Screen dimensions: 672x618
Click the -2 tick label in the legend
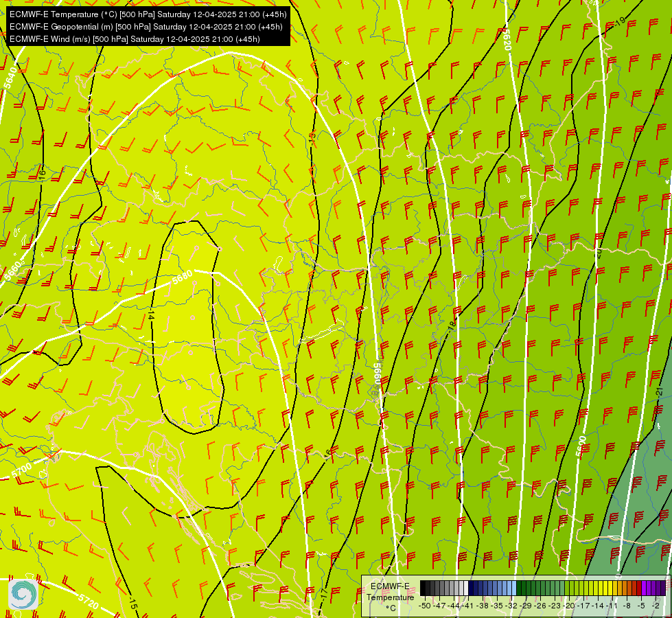656,606
